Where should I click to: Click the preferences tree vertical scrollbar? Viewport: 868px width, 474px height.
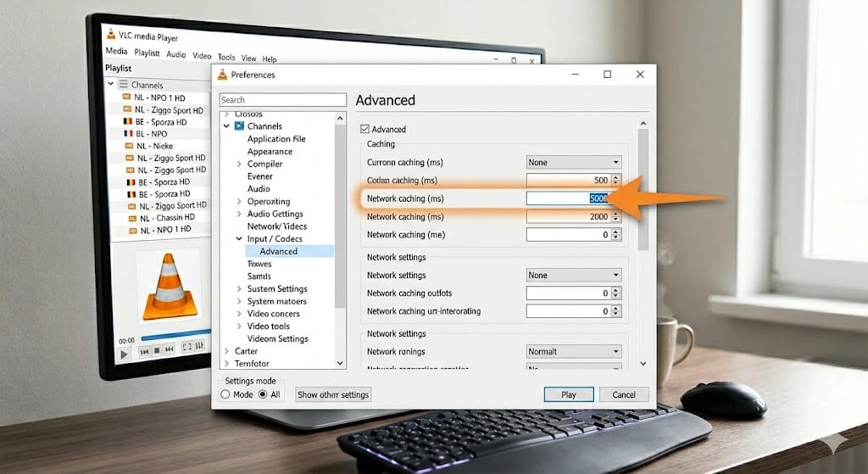[x=340, y=216]
